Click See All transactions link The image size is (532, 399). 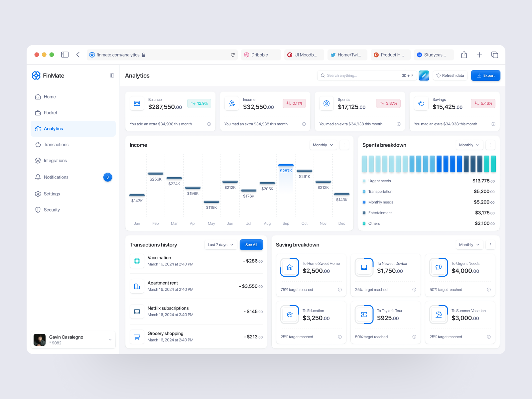click(x=251, y=245)
